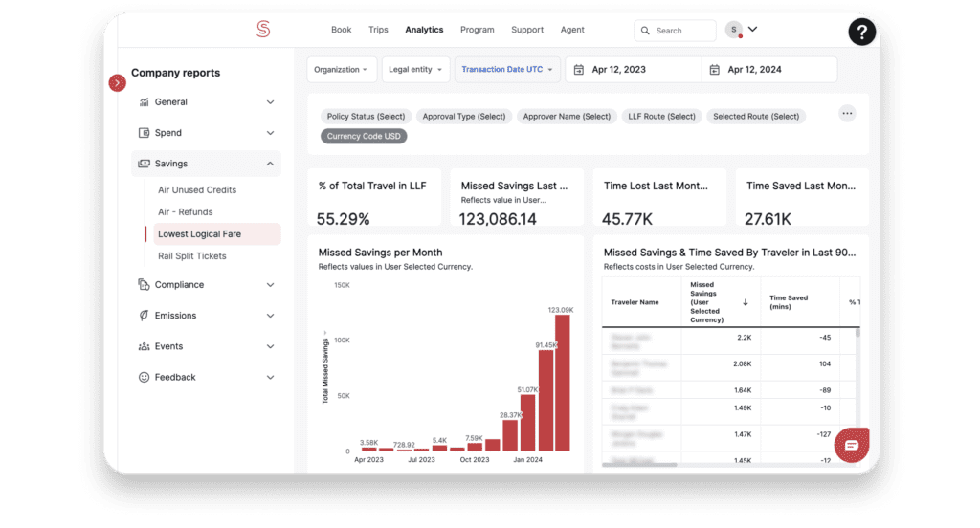This screenshot has width=980, height=528.
Task: Toggle the Policy Status (Select) chip
Action: 366,116
